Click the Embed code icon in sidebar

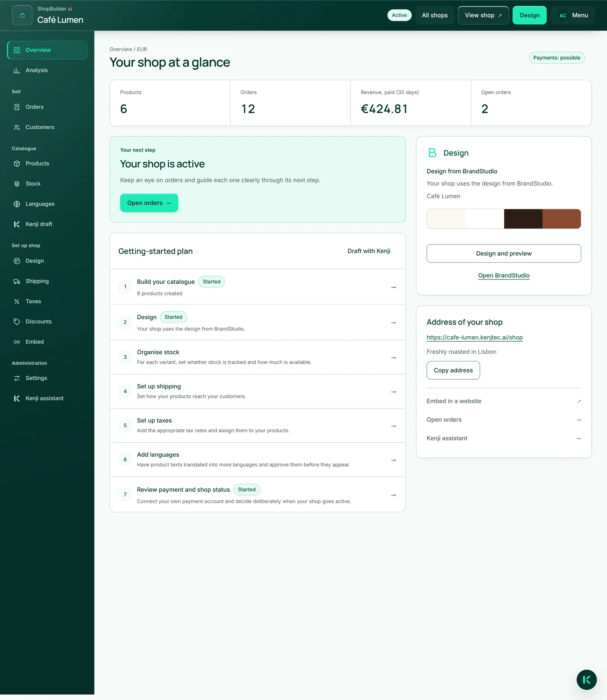[x=17, y=342]
